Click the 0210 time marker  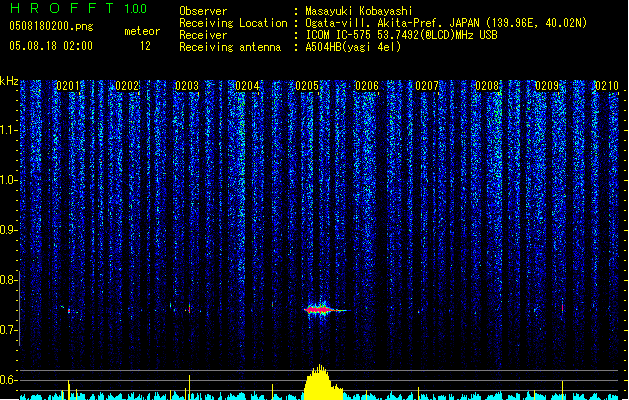point(607,85)
